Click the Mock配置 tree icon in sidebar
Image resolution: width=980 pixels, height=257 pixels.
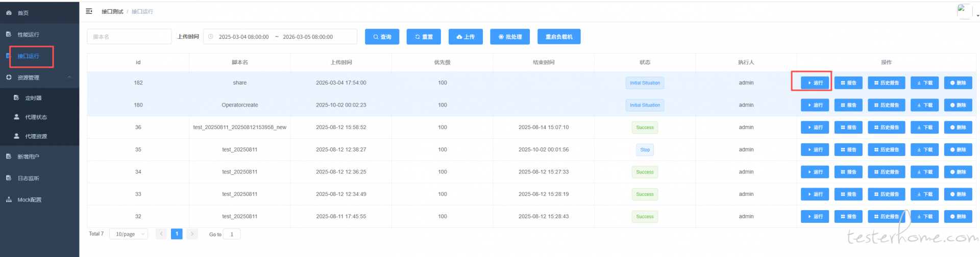[9, 200]
